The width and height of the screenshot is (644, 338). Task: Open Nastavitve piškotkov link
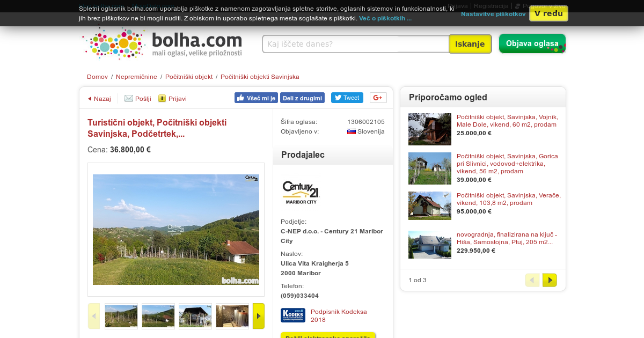tap(493, 14)
